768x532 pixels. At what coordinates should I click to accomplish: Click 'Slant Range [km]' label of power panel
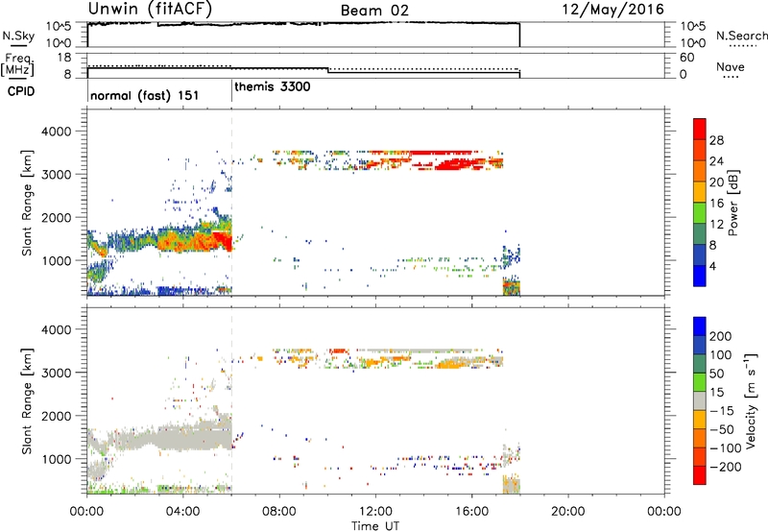[x=27, y=203]
